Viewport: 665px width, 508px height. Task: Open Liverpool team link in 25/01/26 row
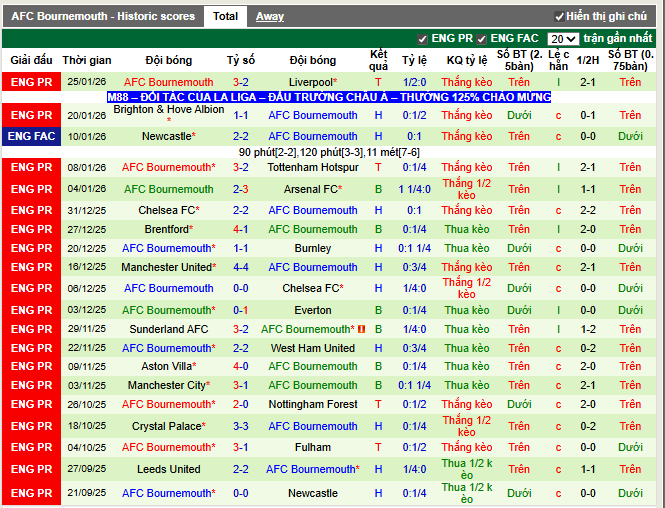(313, 82)
